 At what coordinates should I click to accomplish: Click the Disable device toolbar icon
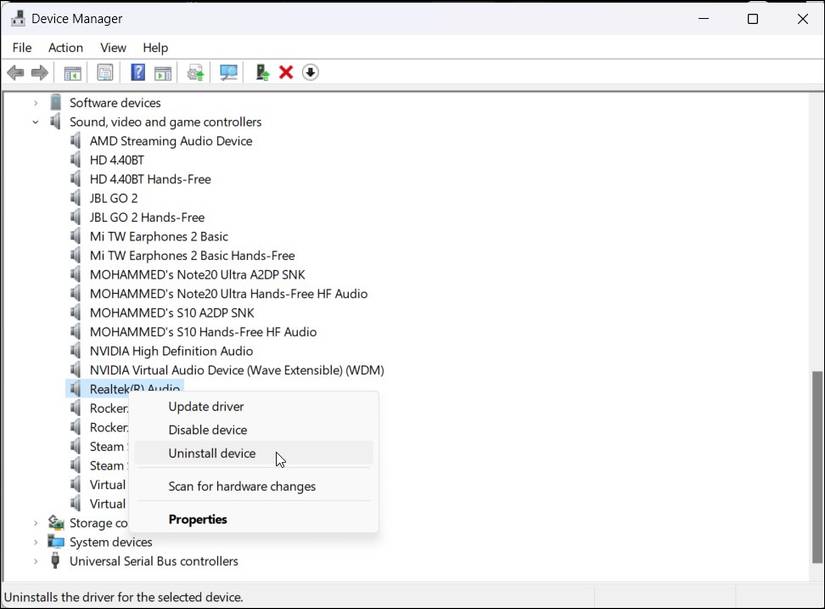click(310, 72)
